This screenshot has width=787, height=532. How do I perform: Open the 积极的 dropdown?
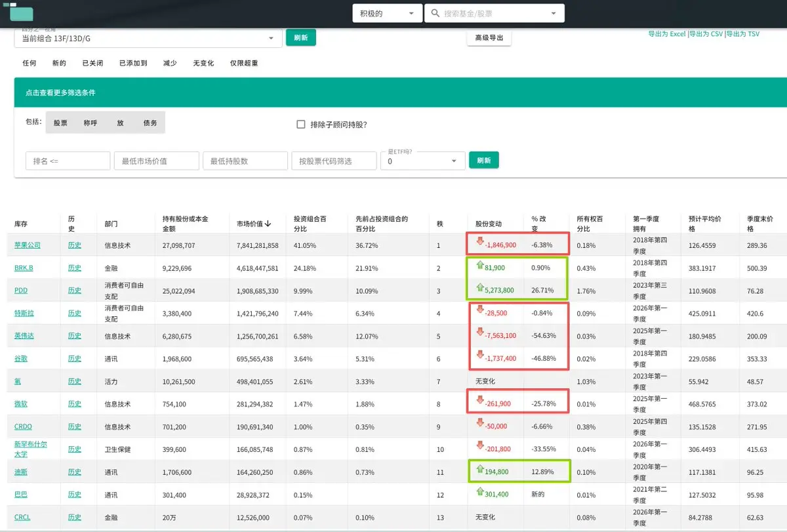coord(387,13)
